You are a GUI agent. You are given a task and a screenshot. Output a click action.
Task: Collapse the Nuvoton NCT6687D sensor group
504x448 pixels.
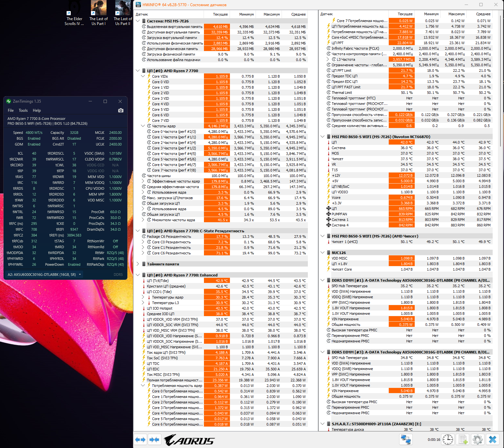pyautogui.click(x=322, y=137)
